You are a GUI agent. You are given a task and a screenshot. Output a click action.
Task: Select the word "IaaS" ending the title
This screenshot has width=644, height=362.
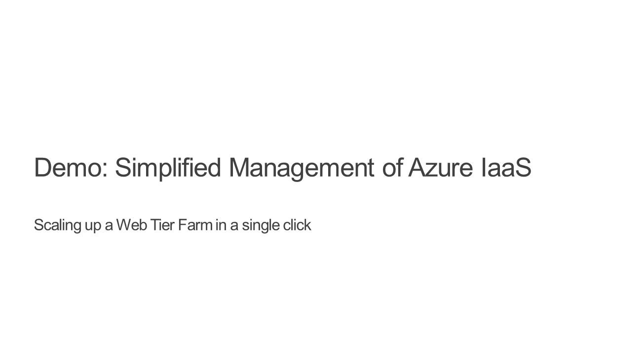506,168
